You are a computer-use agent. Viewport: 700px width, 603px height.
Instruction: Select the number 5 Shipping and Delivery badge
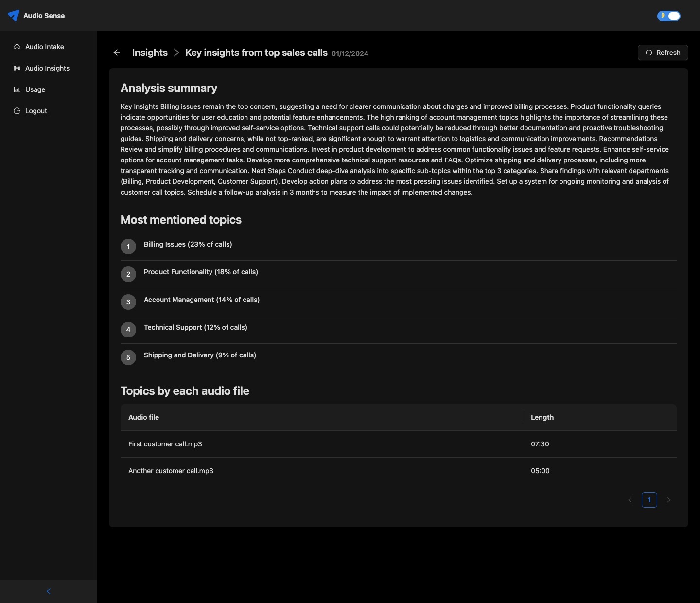click(128, 357)
